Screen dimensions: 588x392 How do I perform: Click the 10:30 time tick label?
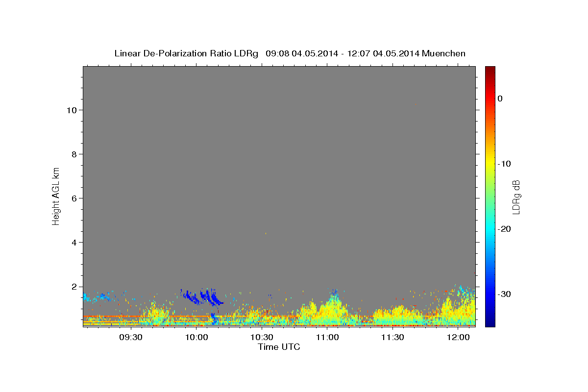[262, 338]
